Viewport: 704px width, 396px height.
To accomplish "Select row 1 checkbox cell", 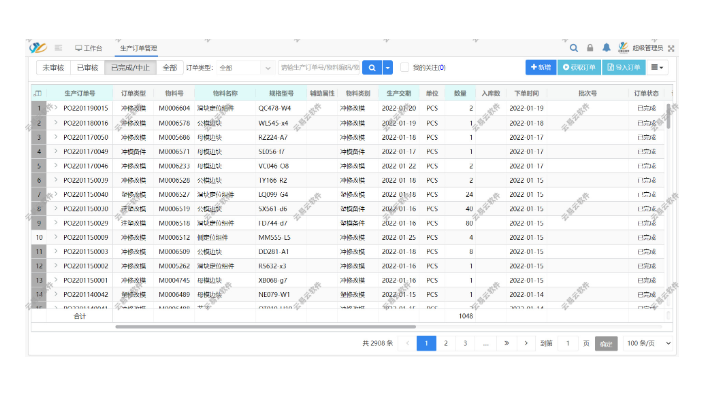I will point(39,108).
